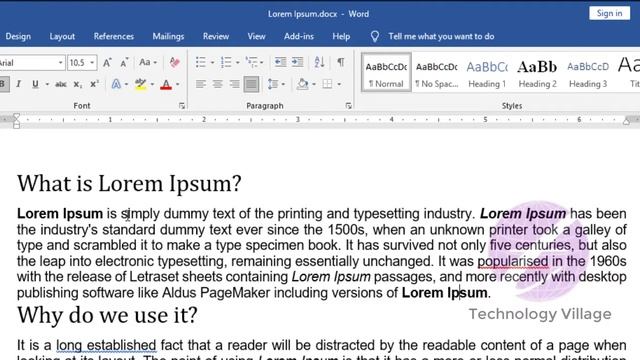This screenshot has width=640, height=360.
Task: Apply Heading 1 style
Action: click(487, 72)
